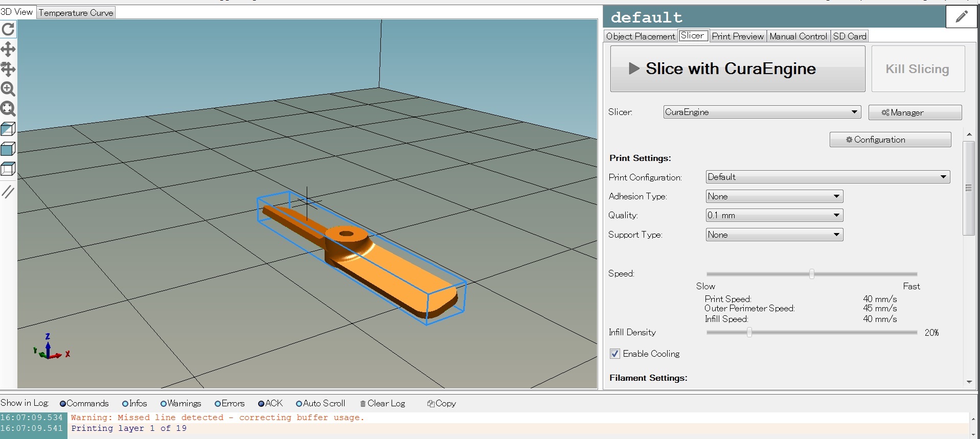Click the XYZ axis indicator in viewport

click(x=51, y=347)
